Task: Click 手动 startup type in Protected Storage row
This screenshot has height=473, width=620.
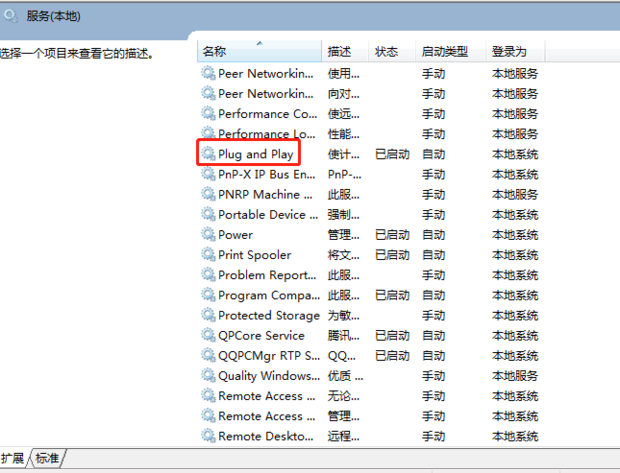Action: tap(433, 315)
